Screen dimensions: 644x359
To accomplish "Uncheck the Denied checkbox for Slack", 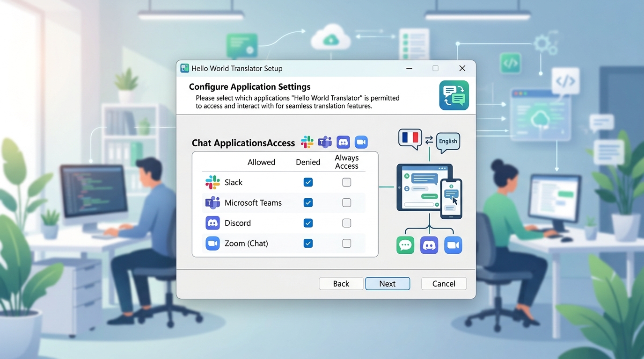I will point(308,182).
